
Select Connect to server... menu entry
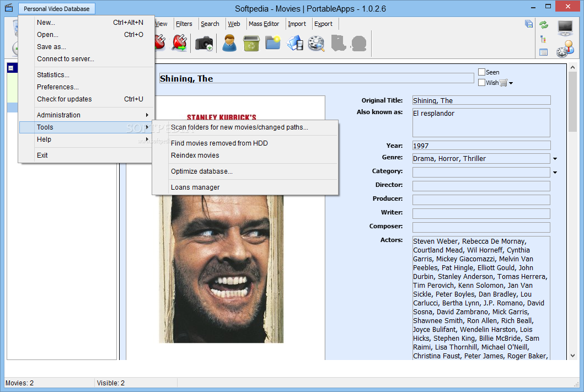pyautogui.click(x=87, y=59)
